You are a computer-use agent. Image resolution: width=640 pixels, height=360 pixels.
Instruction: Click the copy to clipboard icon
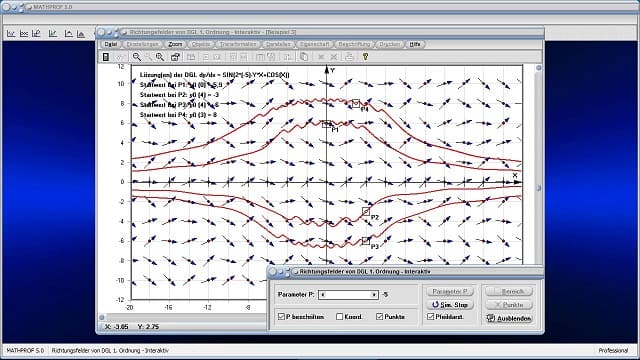coord(304,57)
